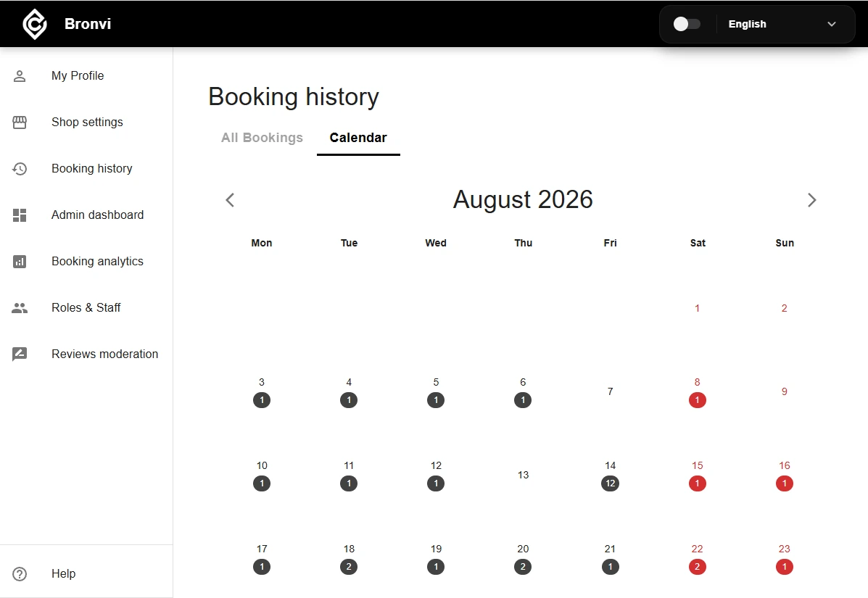Select August 10 booking badge
Image resolution: width=868 pixels, height=598 pixels.
click(x=262, y=483)
